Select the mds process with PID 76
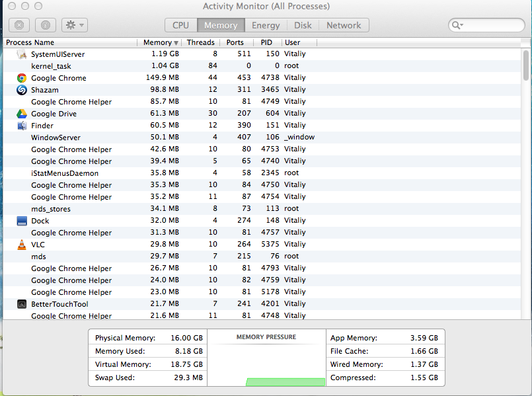Image resolution: width=532 pixels, height=396 pixels. 262,257
